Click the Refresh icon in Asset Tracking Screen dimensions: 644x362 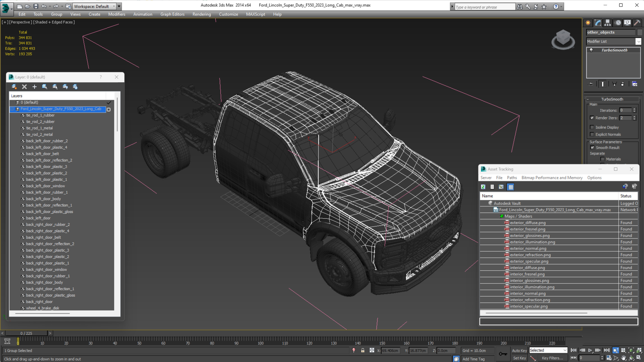click(x=483, y=187)
